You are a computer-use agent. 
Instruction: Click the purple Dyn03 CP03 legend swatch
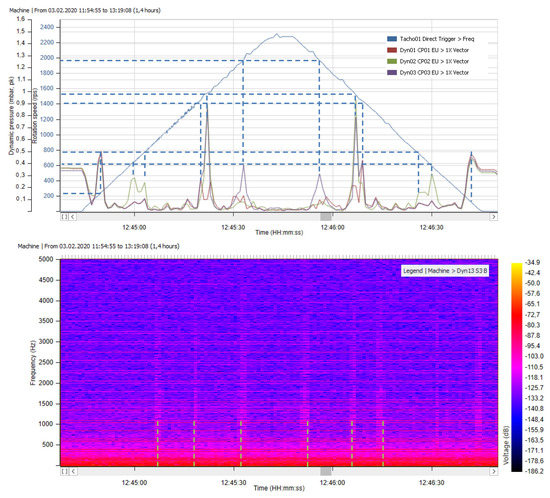(392, 73)
